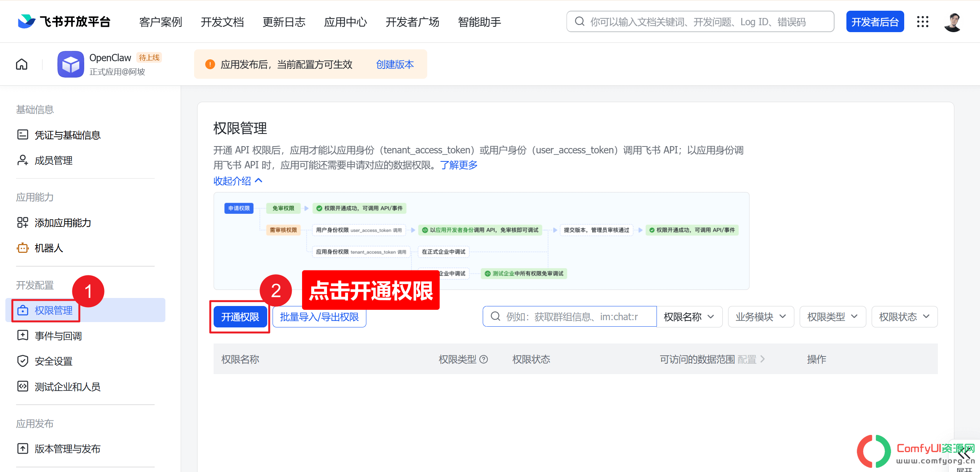
Task: Open 测试企业和人员 in sidebar
Action: point(59,387)
